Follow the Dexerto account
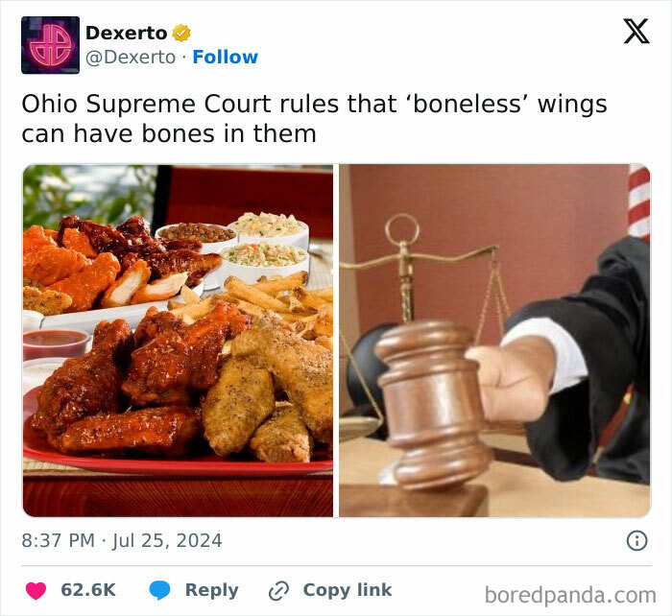The image size is (672, 616). 225,57
